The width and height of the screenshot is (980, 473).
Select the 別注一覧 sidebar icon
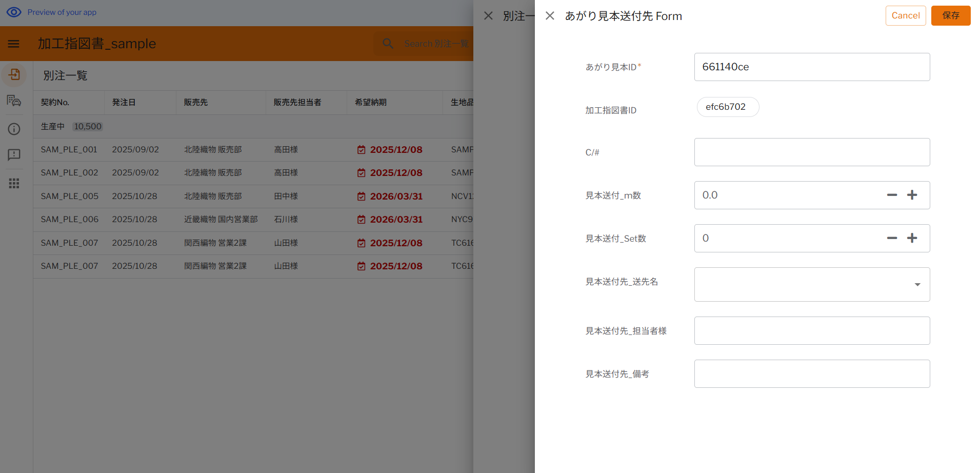pyautogui.click(x=14, y=75)
